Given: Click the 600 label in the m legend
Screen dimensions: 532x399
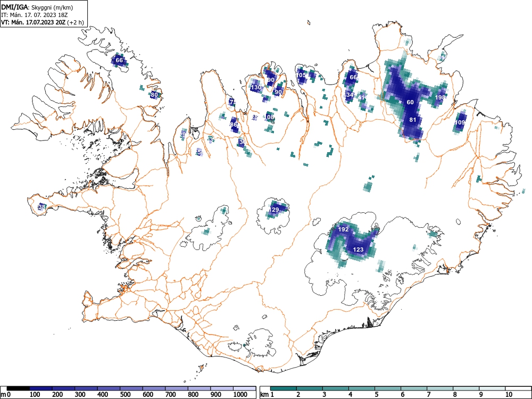Looking at the screenshot, I should 148,394.
